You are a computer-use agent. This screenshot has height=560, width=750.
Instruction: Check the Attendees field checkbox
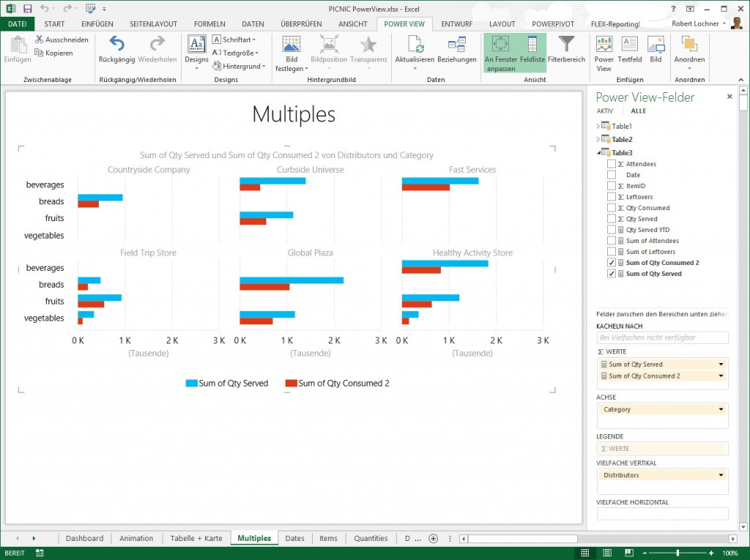tap(612, 164)
